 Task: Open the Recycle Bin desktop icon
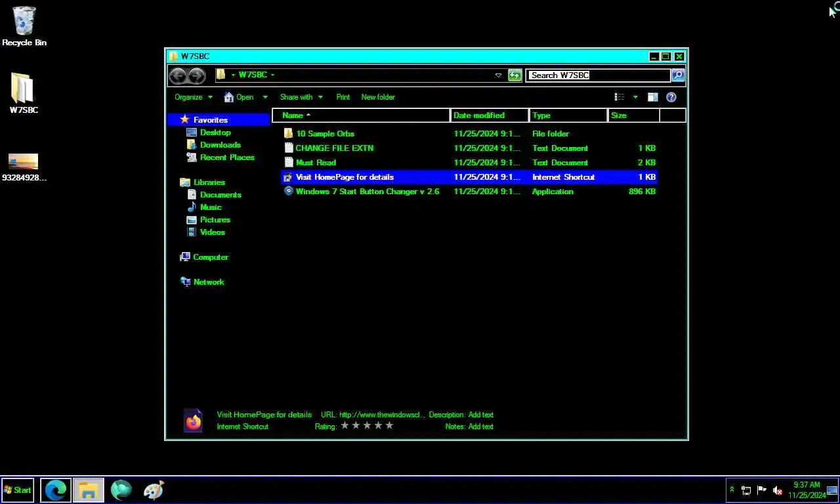pos(24,26)
